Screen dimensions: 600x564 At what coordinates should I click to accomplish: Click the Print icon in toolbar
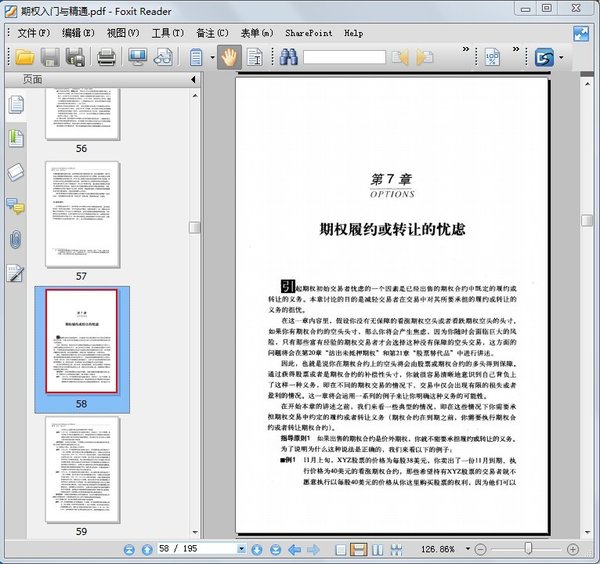coord(106,58)
